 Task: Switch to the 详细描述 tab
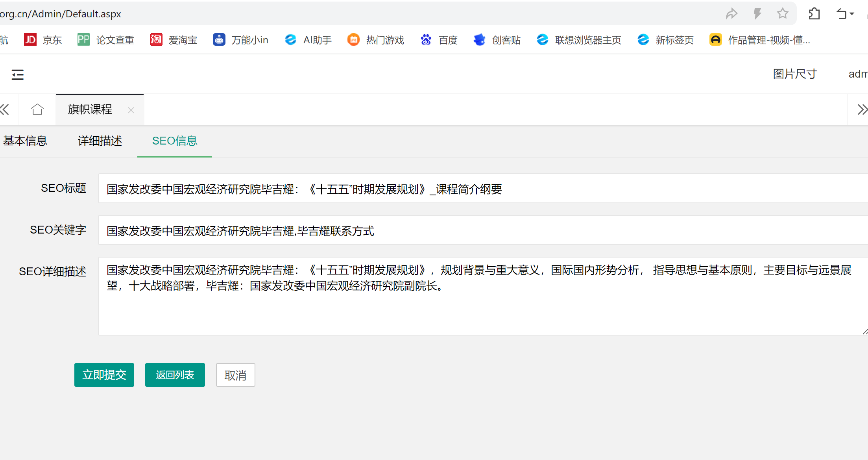coord(100,141)
